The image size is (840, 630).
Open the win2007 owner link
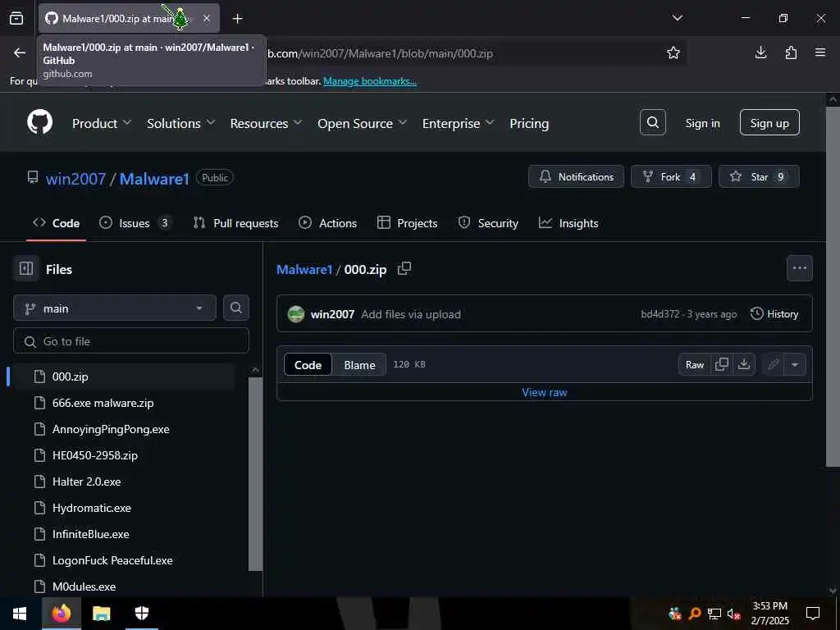(75, 179)
